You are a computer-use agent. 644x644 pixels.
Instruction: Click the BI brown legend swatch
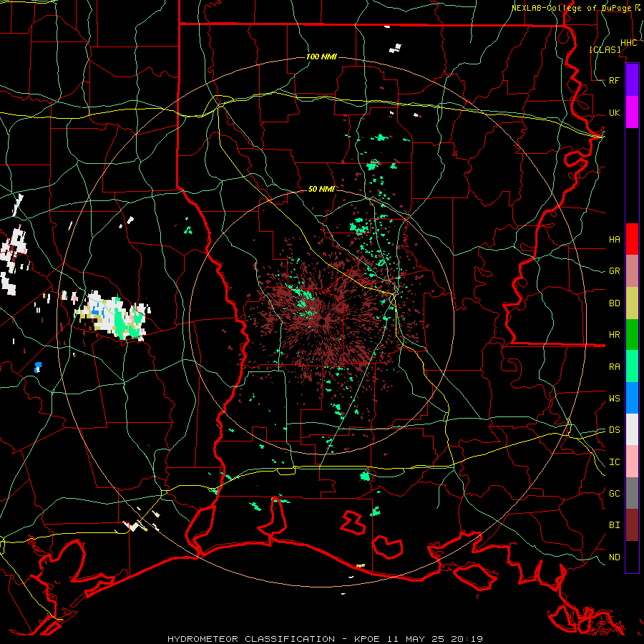(632, 525)
